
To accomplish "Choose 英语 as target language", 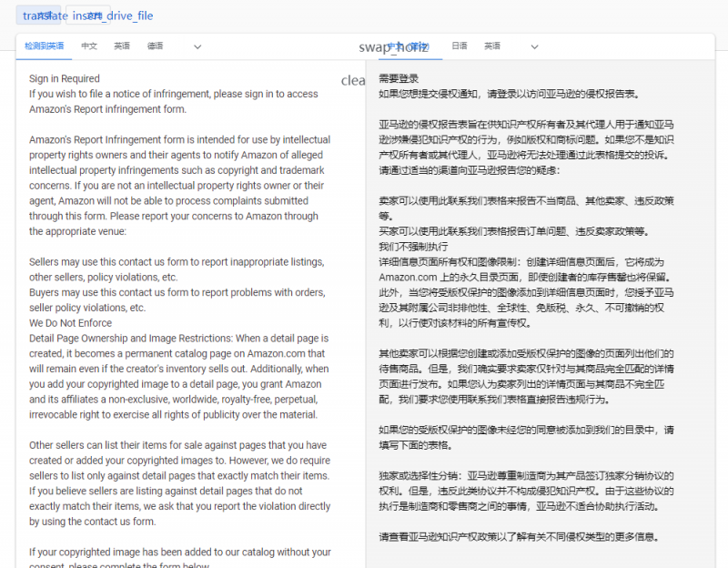I will coord(492,46).
